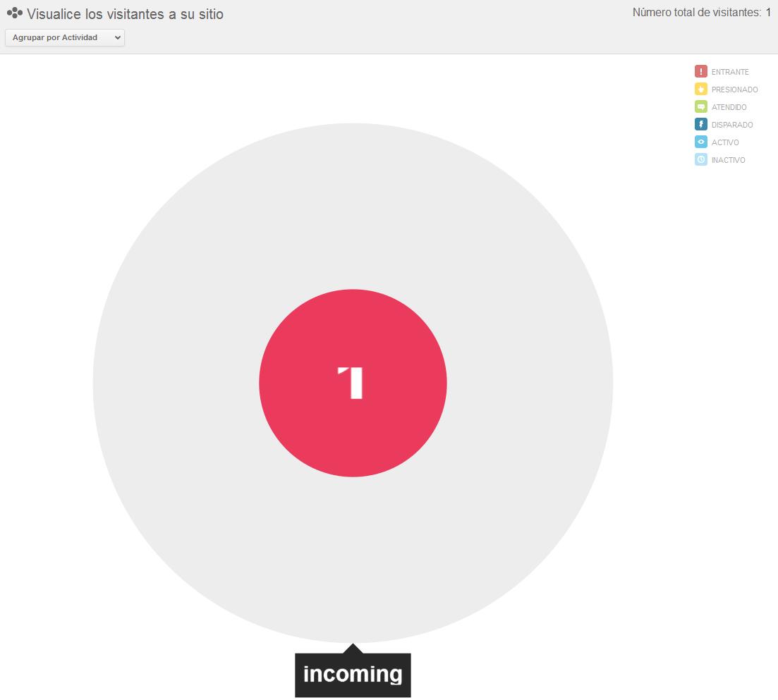
Task: Select the red incoming visitor bubble
Action: 353,383
